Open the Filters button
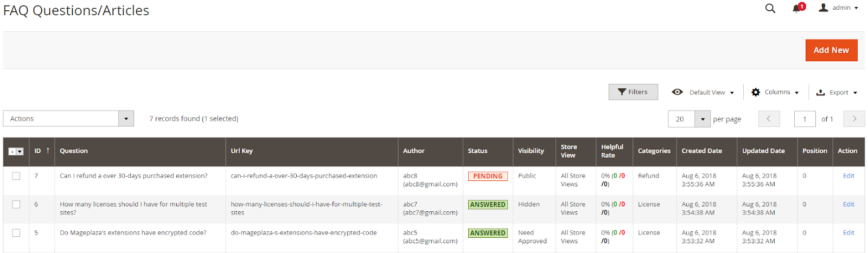Image resolution: width=868 pixels, height=253 pixels. point(633,92)
